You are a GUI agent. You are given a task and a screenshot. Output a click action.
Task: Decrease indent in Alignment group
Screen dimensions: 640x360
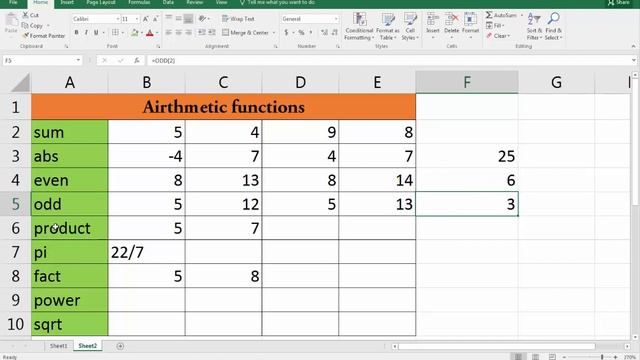[x=202, y=32]
